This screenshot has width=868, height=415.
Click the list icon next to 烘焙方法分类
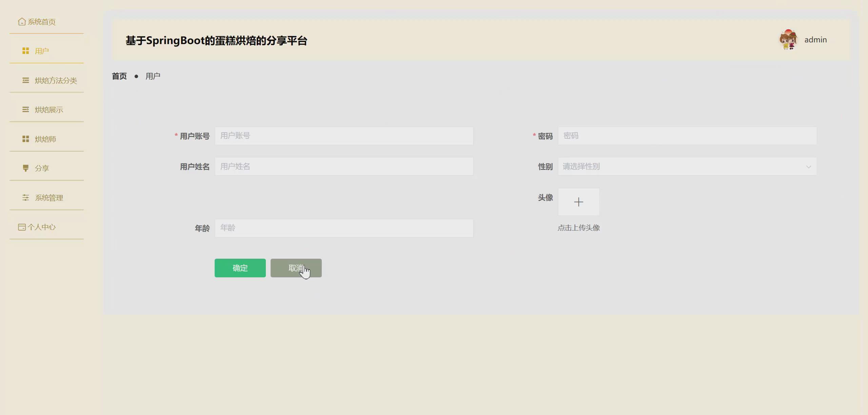coord(25,80)
